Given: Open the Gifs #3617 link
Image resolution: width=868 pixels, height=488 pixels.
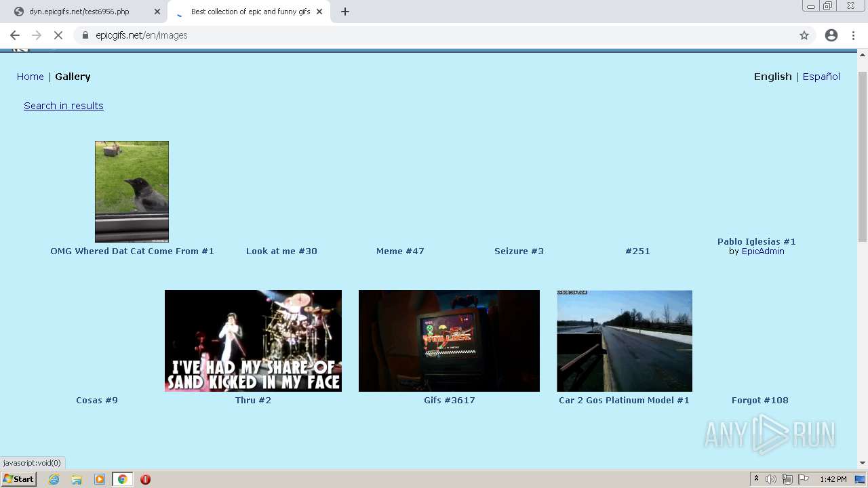Looking at the screenshot, I should click(450, 400).
